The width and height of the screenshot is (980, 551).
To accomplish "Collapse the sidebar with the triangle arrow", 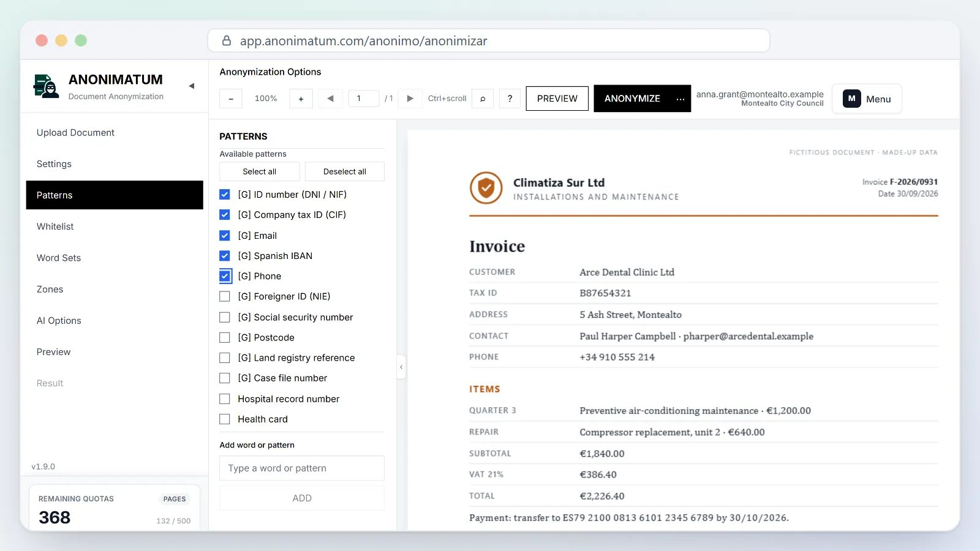I will point(192,86).
